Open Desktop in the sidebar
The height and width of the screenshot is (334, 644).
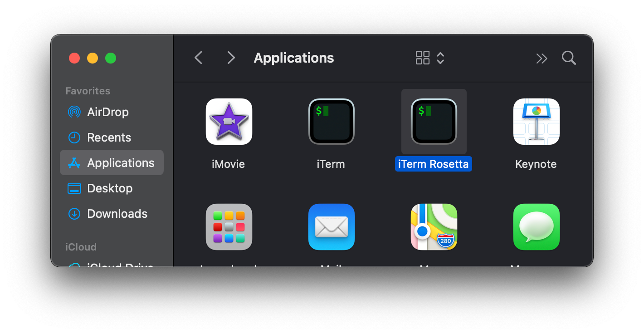coord(112,188)
